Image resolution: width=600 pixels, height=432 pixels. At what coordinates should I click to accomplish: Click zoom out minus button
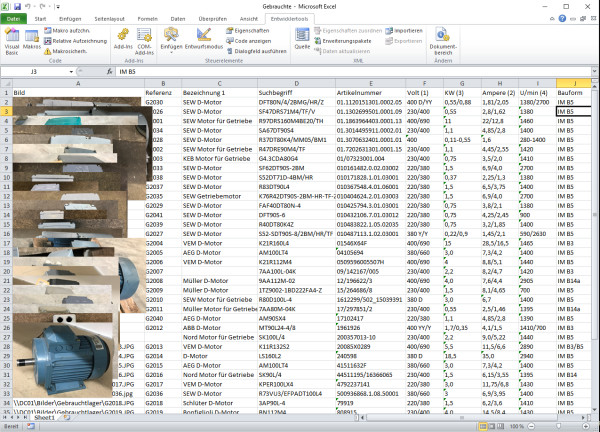[531, 426]
